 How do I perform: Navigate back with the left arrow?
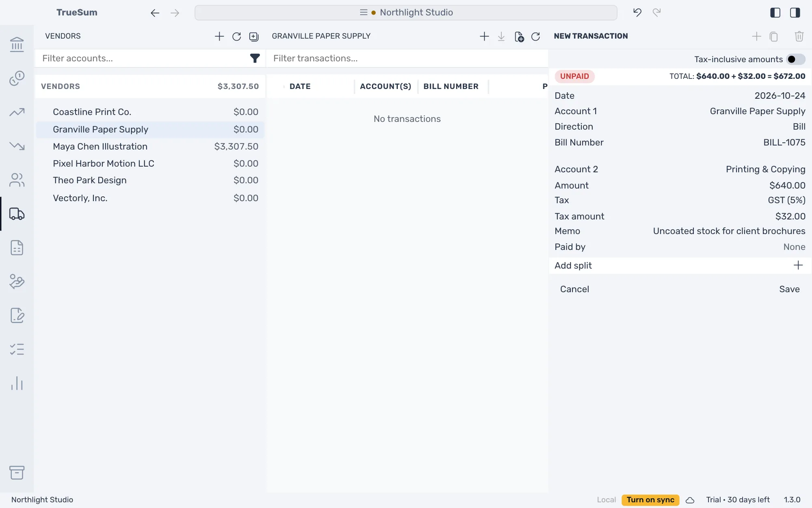tap(155, 13)
